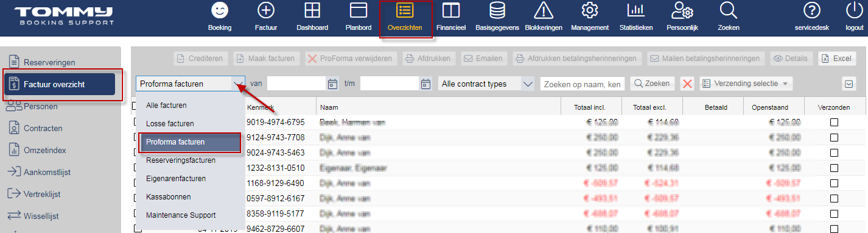The image size is (868, 233).
Task: Choose Kassabonnen in the dropdown list
Action: [x=168, y=197]
